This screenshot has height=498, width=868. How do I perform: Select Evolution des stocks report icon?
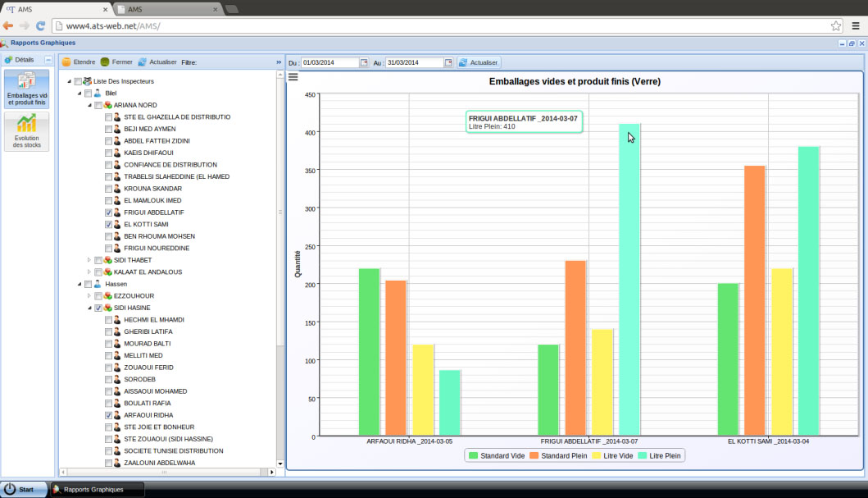26,131
